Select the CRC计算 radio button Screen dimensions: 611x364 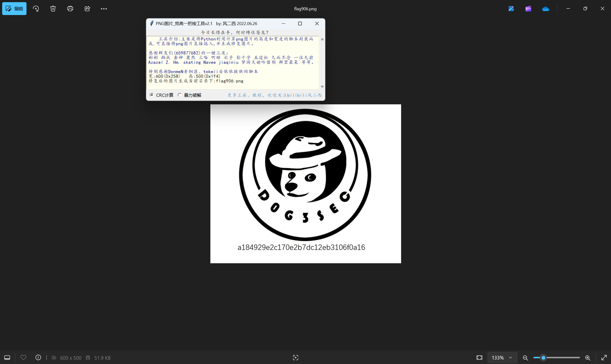(x=152, y=95)
